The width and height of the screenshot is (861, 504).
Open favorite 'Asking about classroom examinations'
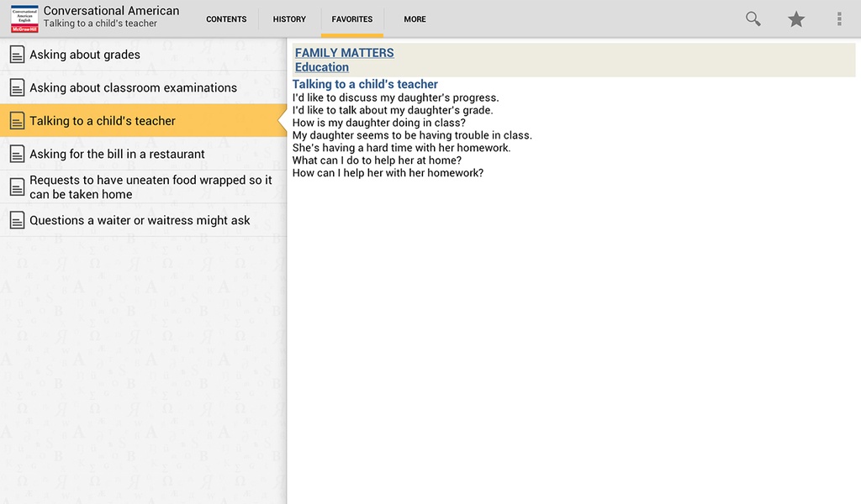tap(143, 87)
